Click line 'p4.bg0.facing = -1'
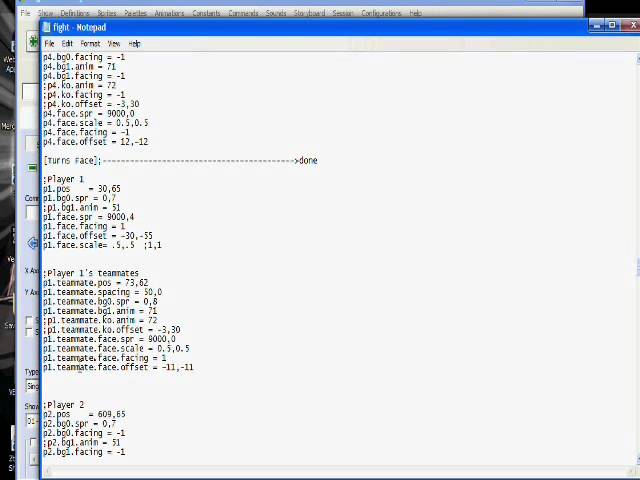This screenshot has width=640, height=480. tap(84, 57)
